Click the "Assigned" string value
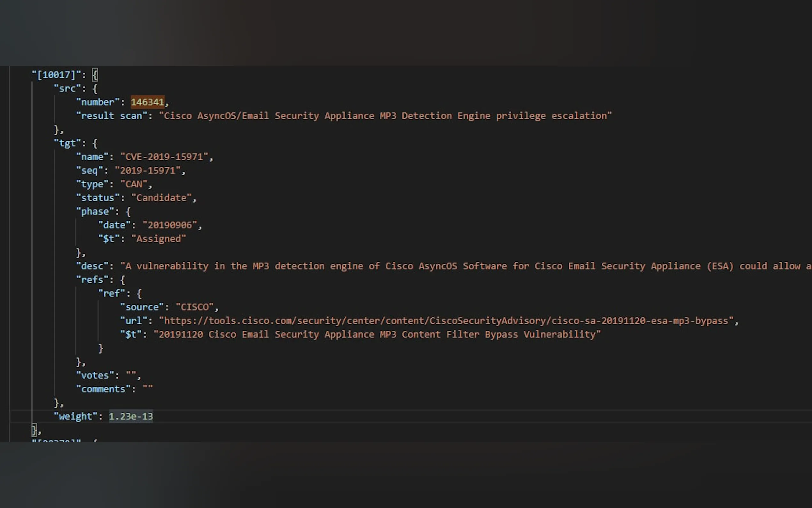This screenshot has width=812, height=508. [x=159, y=239]
